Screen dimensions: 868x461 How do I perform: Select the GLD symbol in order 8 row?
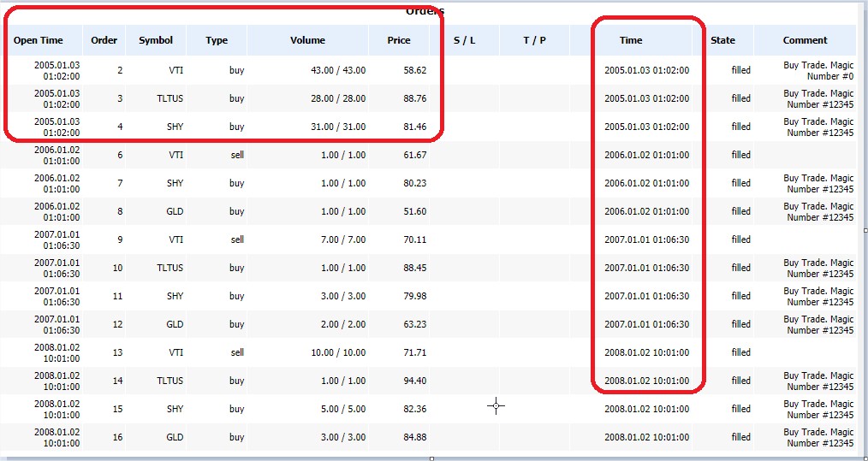(175, 211)
